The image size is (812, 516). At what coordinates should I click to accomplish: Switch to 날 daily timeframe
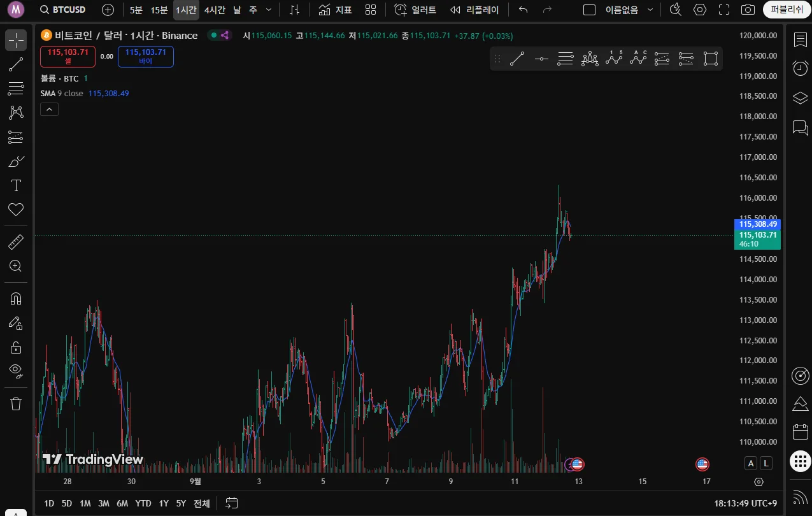point(237,10)
